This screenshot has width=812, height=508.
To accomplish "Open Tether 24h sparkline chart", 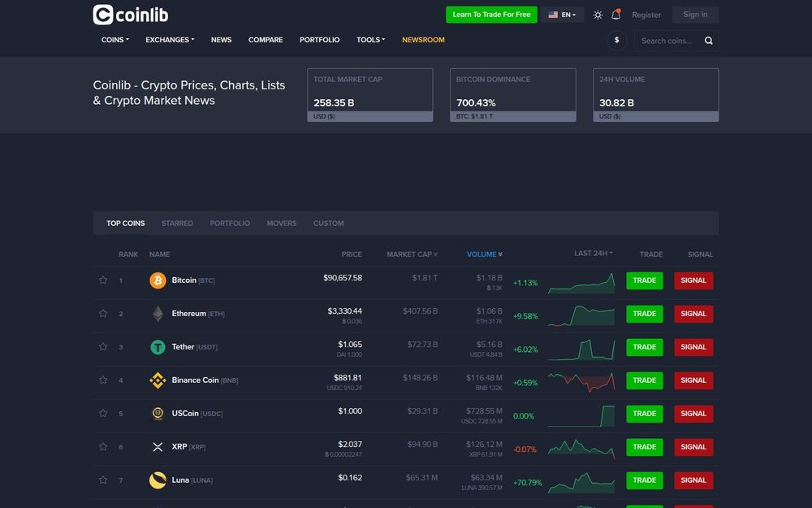I will coord(581,350).
